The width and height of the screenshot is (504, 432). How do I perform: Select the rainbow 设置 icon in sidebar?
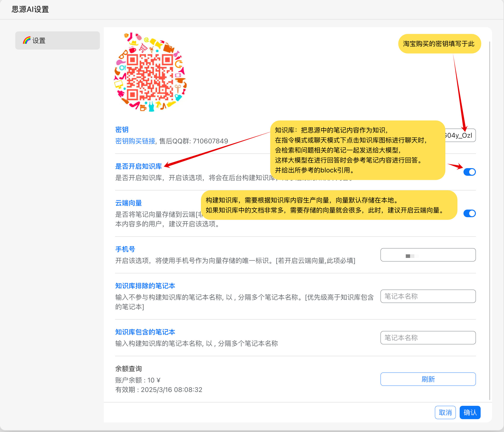[26, 40]
